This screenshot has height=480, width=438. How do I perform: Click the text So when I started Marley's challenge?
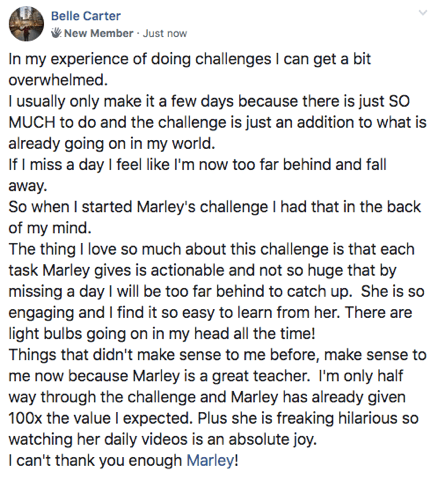tap(138, 207)
